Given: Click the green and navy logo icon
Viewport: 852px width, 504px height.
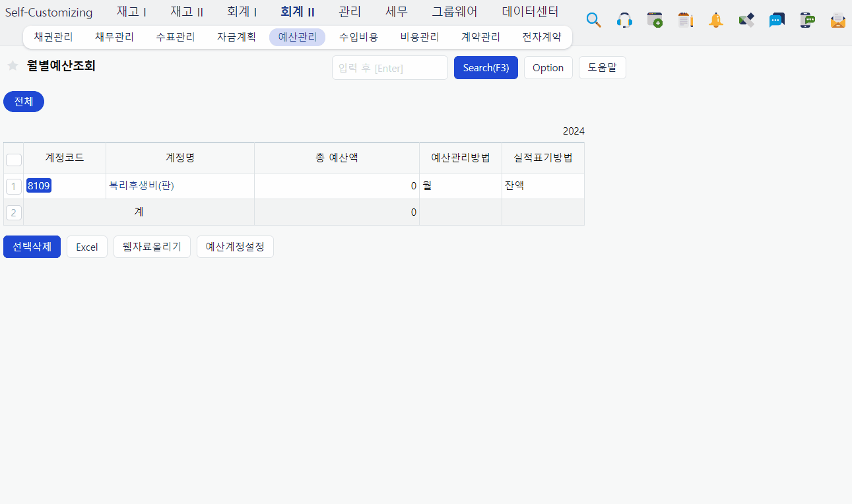Looking at the screenshot, I should click(x=746, y=20).
